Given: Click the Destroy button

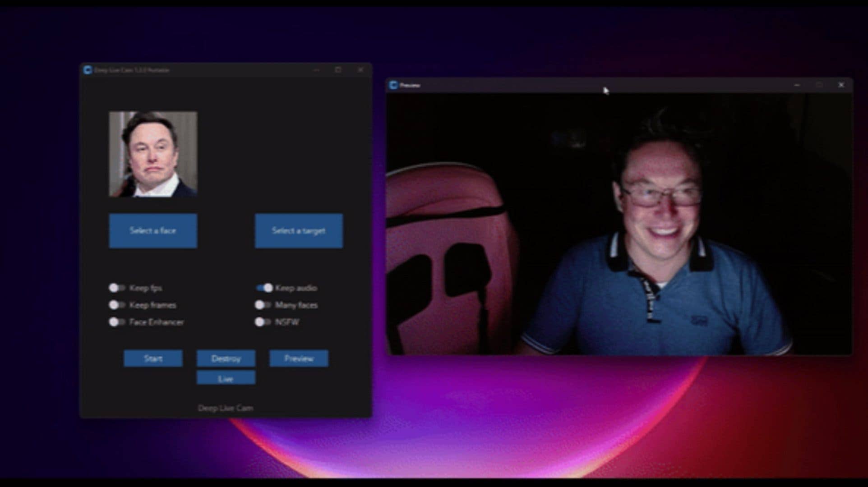Looking at the screenshot, I should pyautogui.click(x=226, y=358).
